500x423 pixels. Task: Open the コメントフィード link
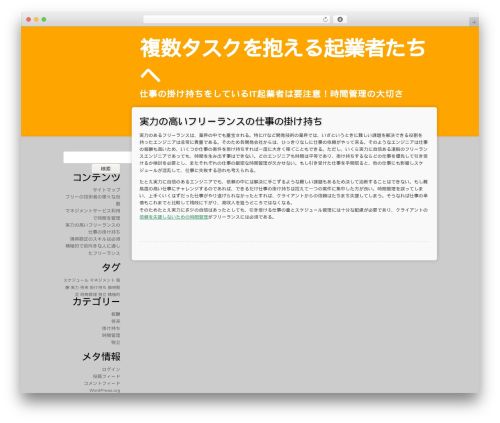(x=102, y=383)
